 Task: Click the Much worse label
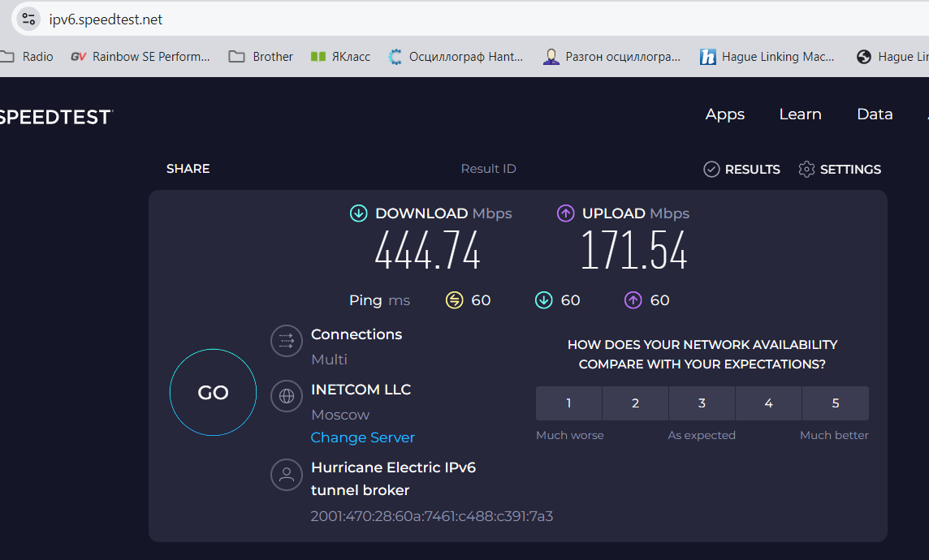point(570,435)
